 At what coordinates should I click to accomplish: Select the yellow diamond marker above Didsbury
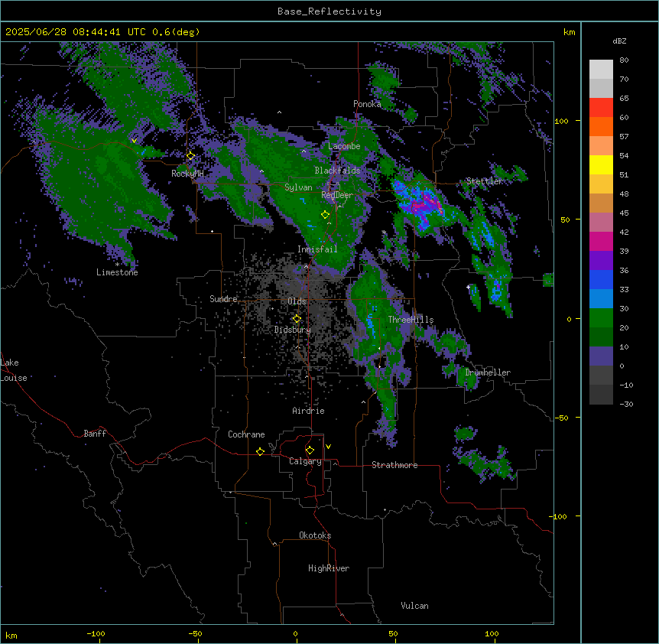(x=297, y=319)
